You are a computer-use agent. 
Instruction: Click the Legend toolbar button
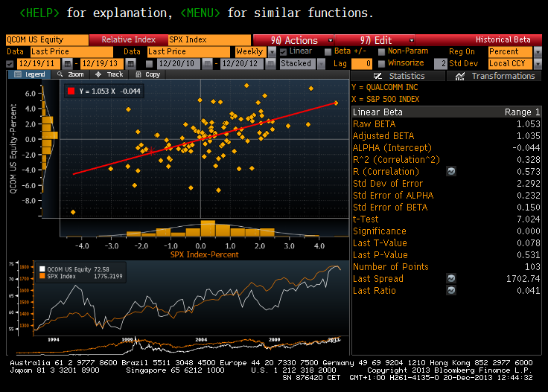pyautogui.click(x=29, y=74)
